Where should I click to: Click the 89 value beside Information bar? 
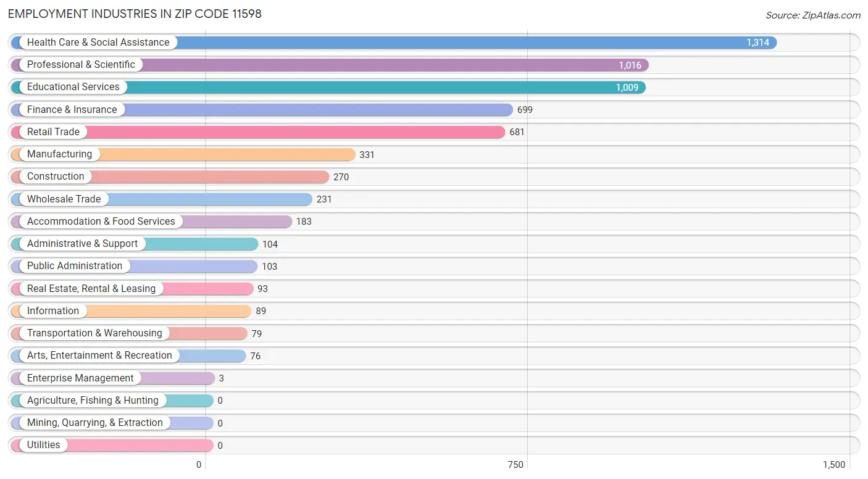[261, 311]
